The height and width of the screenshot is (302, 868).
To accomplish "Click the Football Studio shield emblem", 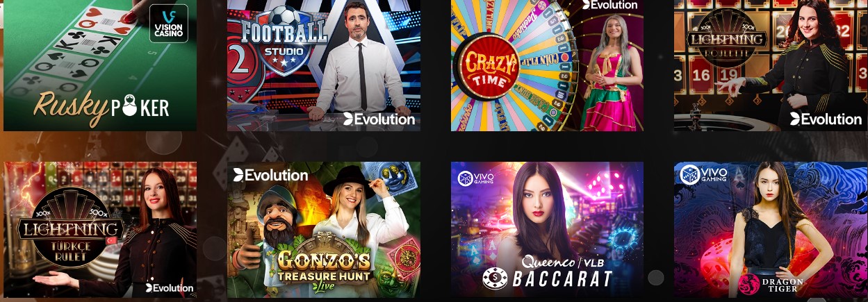I will pyautogui.click(x=283, y=35).
